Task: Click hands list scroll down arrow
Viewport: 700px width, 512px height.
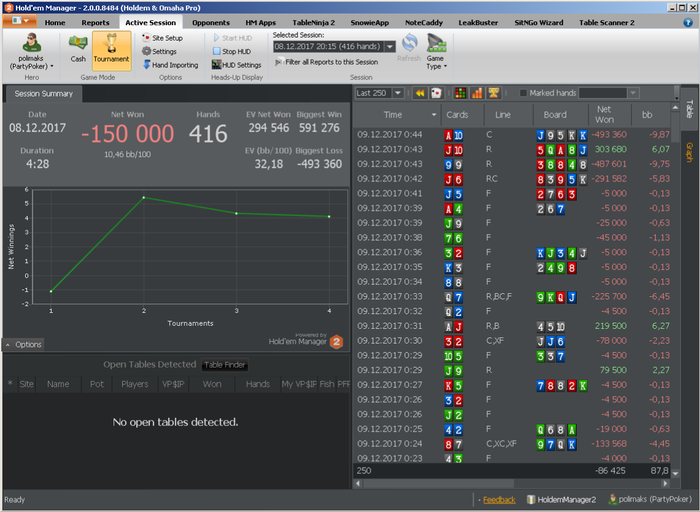Action: (675, 474)
